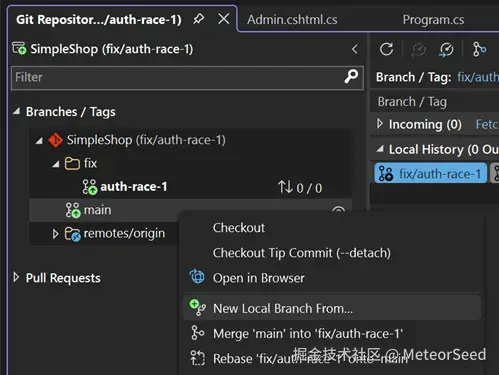The height and width of the screenshot is (375, 499).
Task: Choose Checkout from the context menu
Action: (x=239, y=228)
